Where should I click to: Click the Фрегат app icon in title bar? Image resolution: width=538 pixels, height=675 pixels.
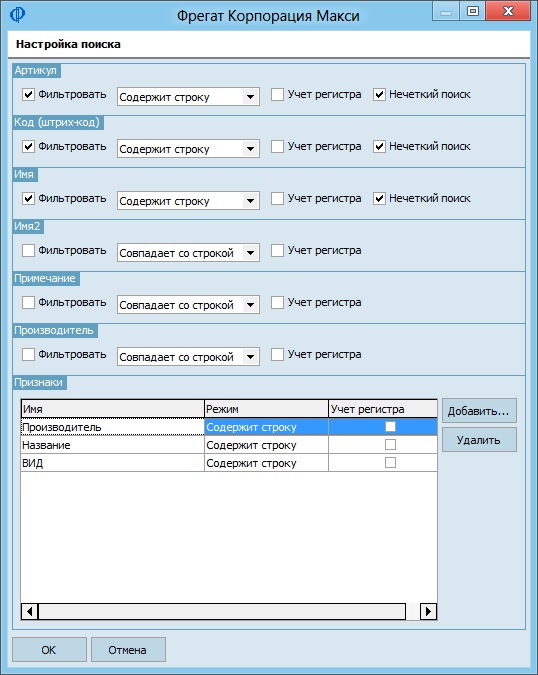tap(17, 15)
